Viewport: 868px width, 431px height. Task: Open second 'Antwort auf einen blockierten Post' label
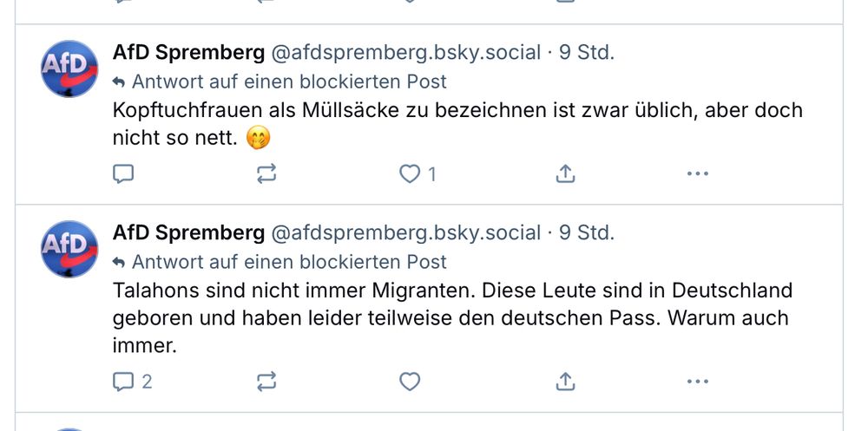pyautogui.click(x=279, y=262)
